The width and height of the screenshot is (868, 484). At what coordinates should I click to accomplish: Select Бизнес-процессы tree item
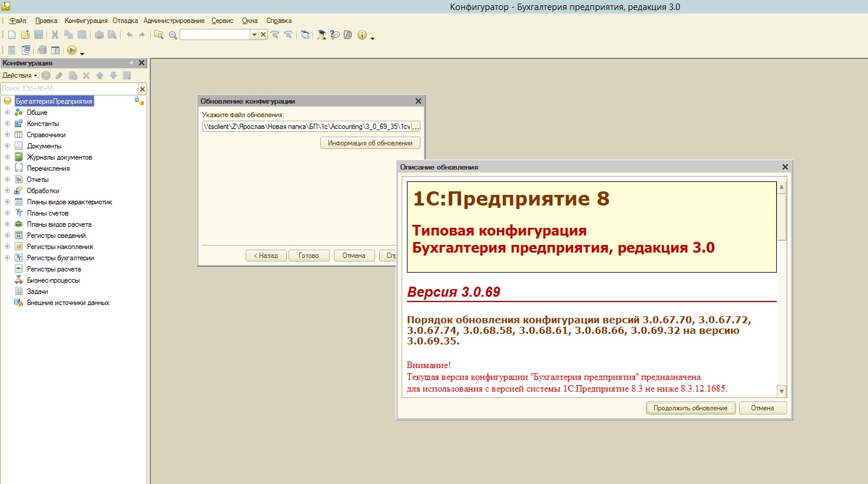(x=53, y=280)
